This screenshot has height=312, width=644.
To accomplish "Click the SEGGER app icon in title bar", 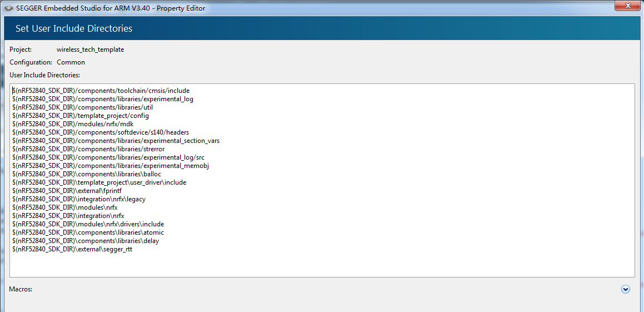I will (9, 8).
